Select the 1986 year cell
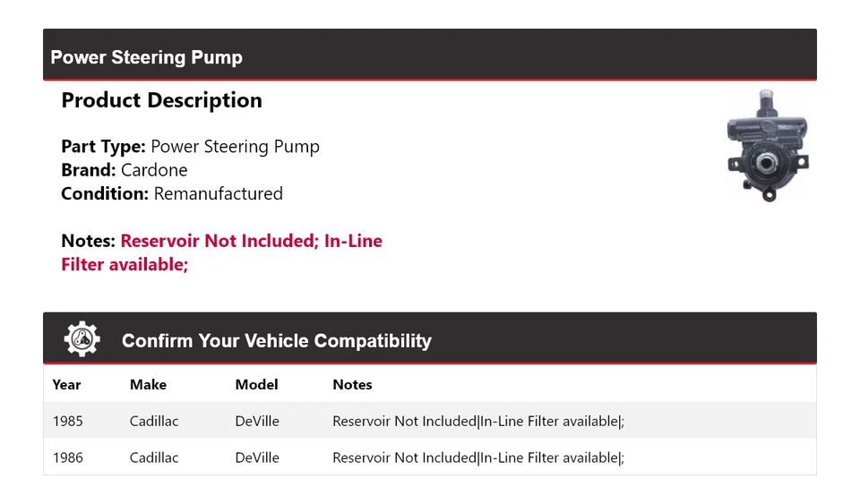This screenshot has height=504, width=860. click(x=68, y=457)
